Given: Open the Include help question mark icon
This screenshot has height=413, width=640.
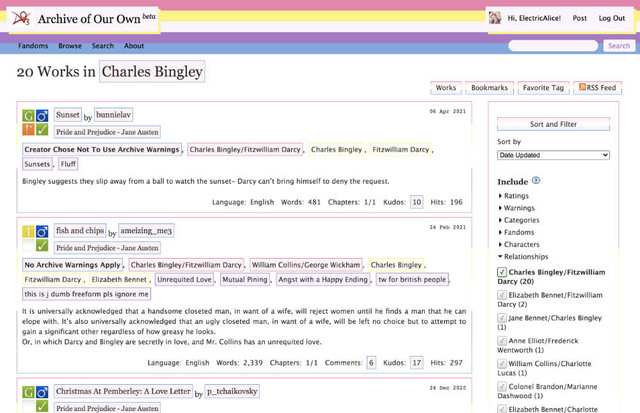Looking at the screenshot, I should pos(536,180).
